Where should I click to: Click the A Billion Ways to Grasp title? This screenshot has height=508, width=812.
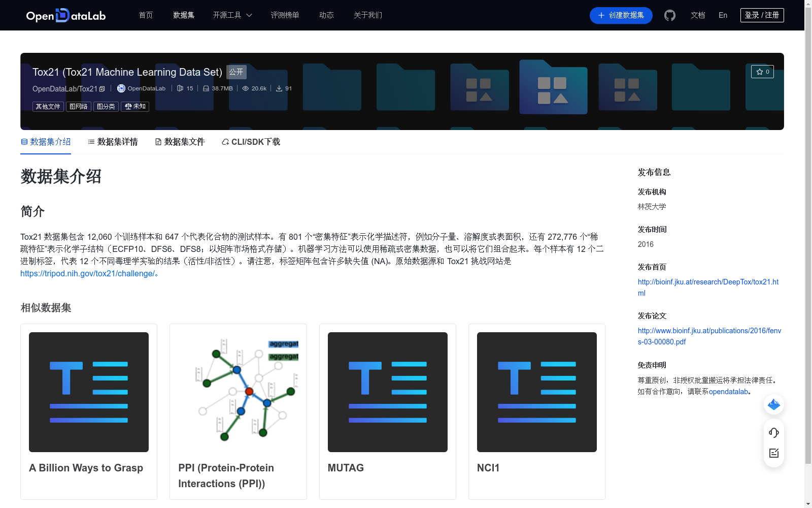point(86,468)
